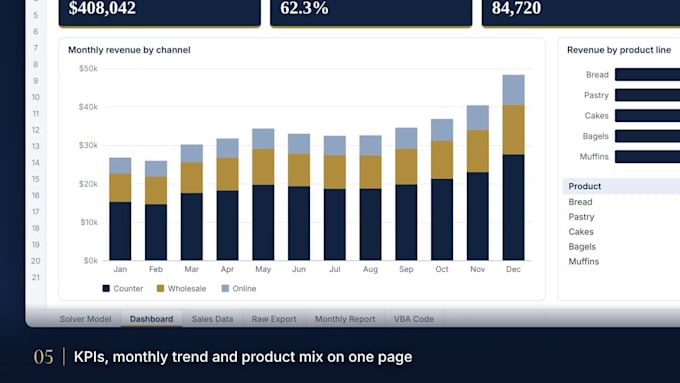
Task: Select the Bagels row in product table
Action: click(621, 246)
